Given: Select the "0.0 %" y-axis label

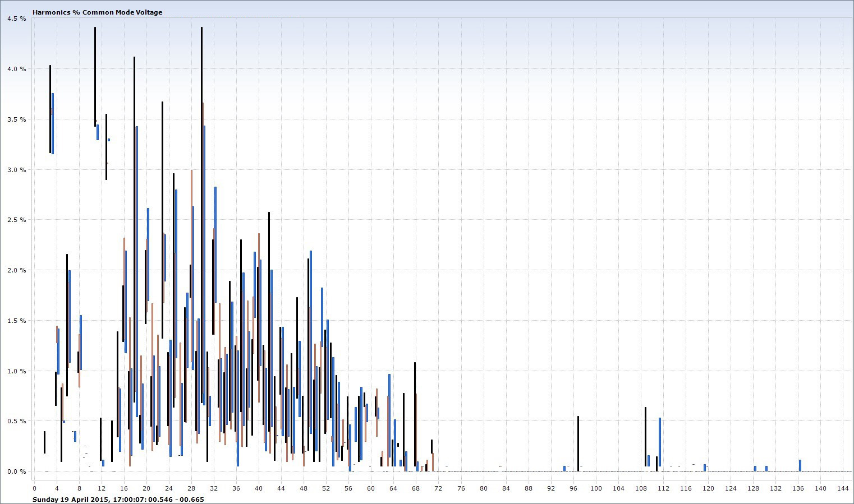Looking at the screenshot, I should click(17, 471).
